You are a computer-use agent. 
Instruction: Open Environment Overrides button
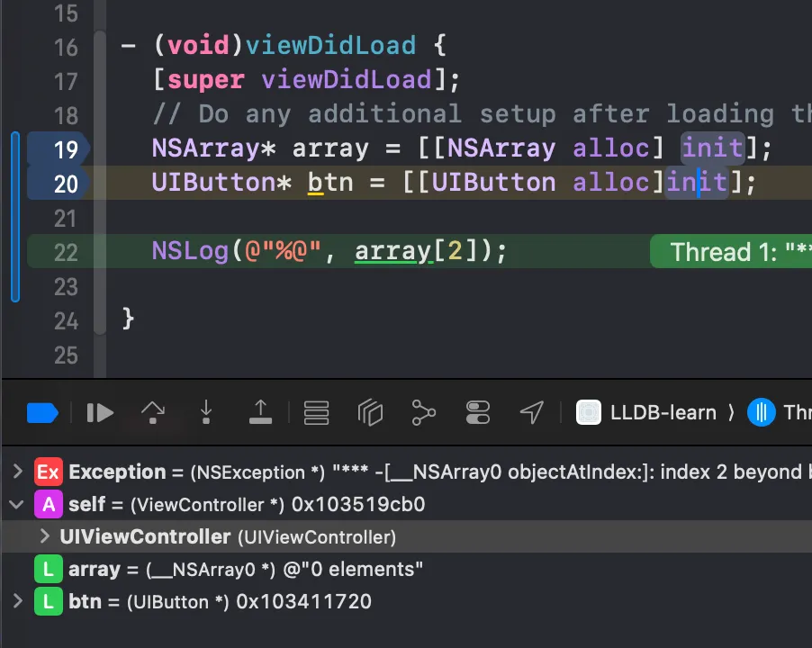pos(477,413)
